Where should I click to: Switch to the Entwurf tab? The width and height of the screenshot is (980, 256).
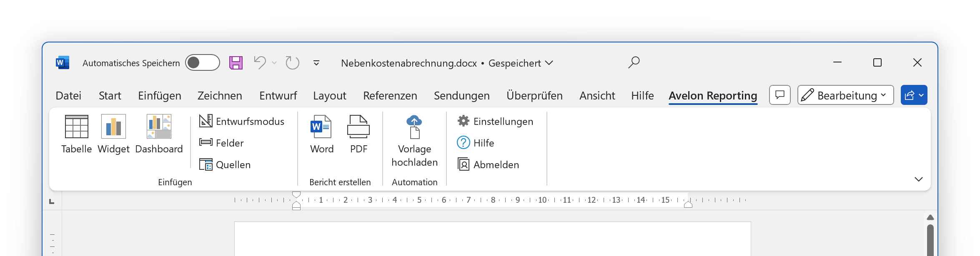tap(278, 96)
